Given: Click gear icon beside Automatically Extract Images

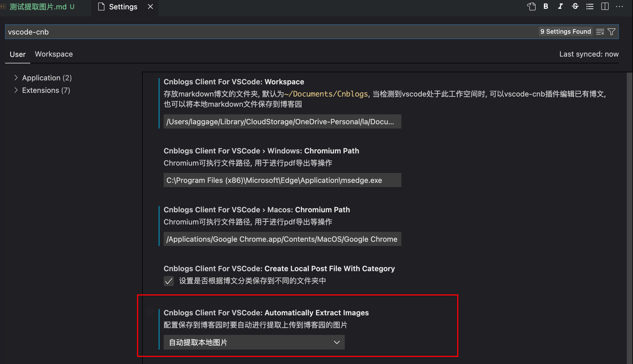Looking at the screenshot, I should (x=149, y=312).
